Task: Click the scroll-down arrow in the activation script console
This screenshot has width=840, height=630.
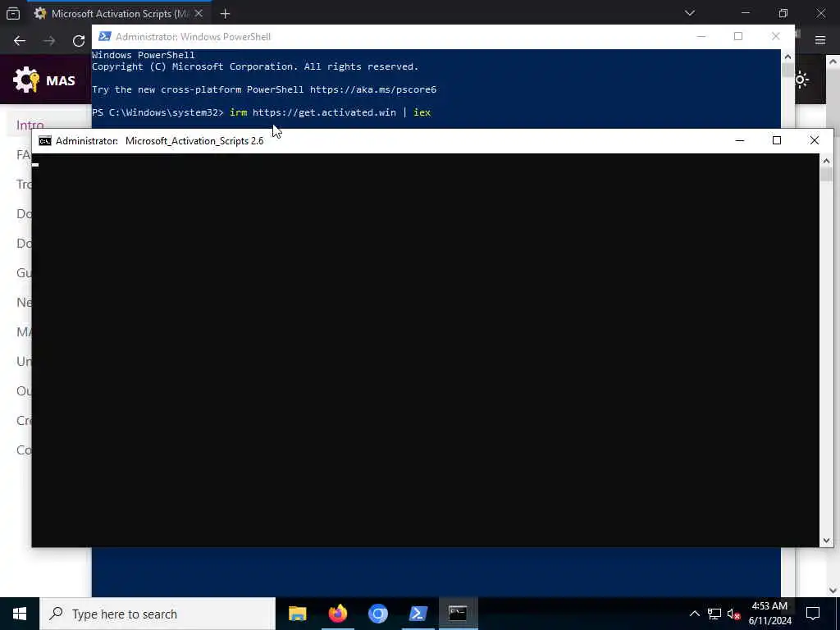Action: (826, 541)
